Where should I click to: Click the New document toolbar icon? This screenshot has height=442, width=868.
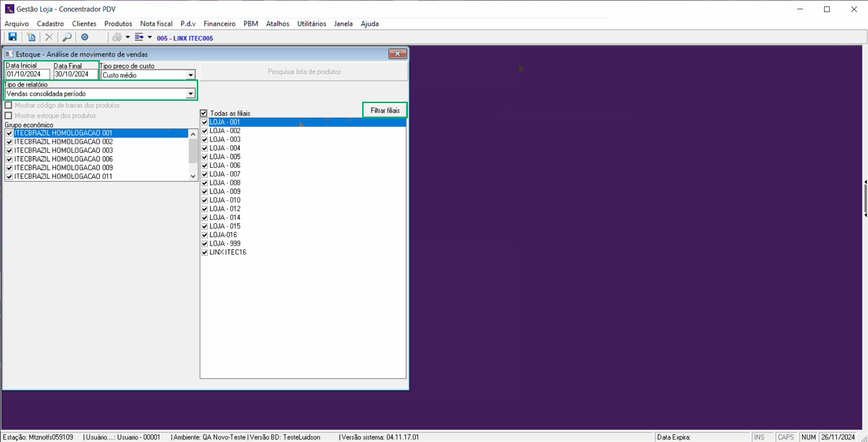click(31, 37)
